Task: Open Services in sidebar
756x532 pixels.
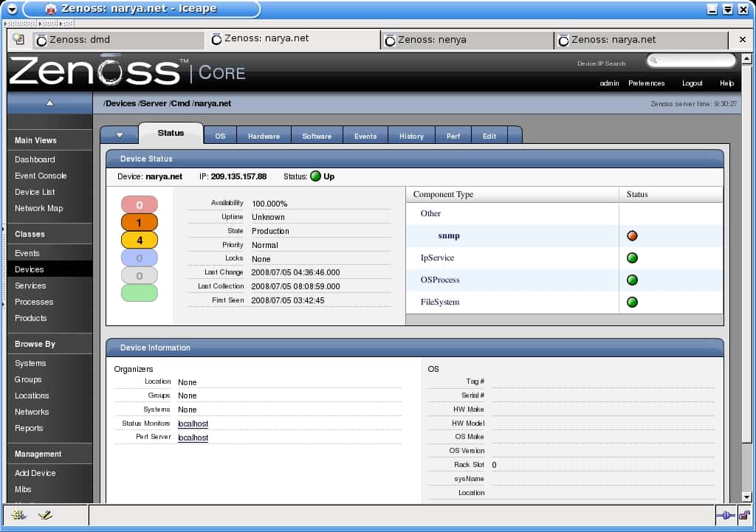Action: pyautogui.click(x=30, y=286)
